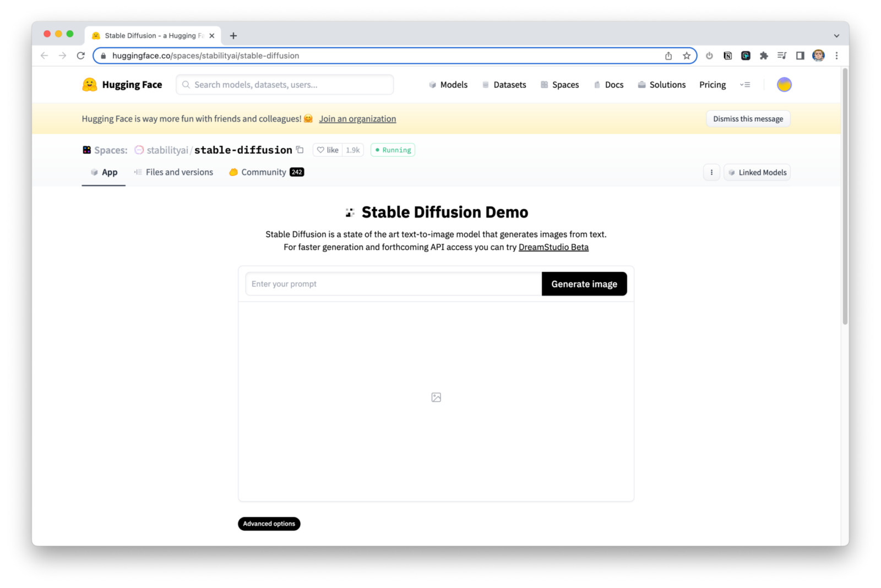
Task: Open the stabilityai owner link
Action: click(x=167, y=150)
